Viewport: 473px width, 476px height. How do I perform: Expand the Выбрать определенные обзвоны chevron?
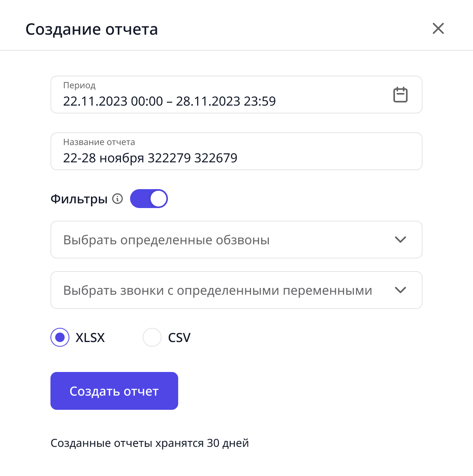click(400, 240)
